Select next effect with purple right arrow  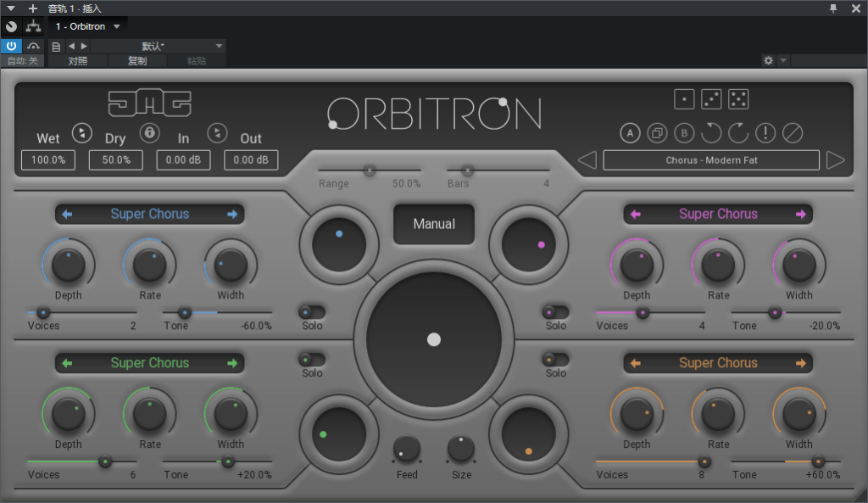(800, 214)
